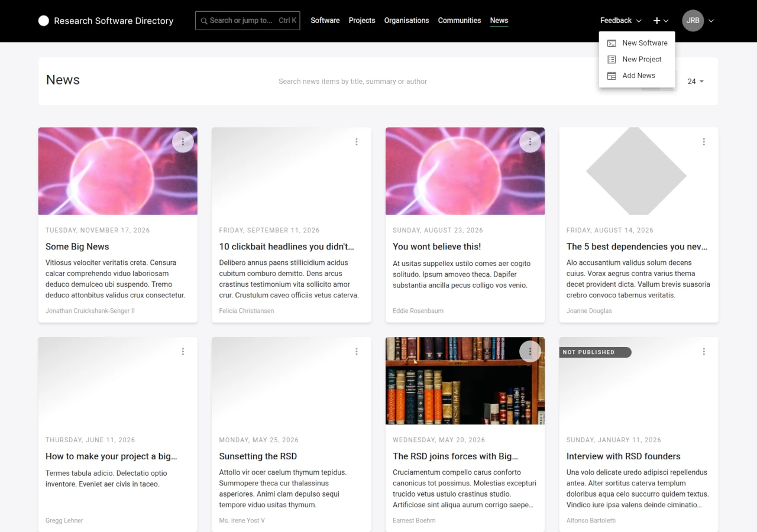Open the bookshelf thumbnail news image
The width and height of the screenshot is (757, 532).
465,381
